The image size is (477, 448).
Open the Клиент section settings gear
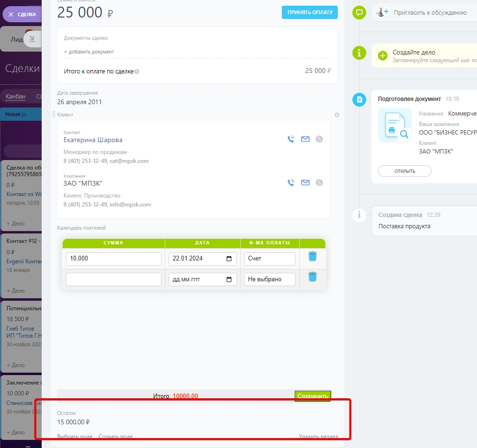(x=337, y=115)
